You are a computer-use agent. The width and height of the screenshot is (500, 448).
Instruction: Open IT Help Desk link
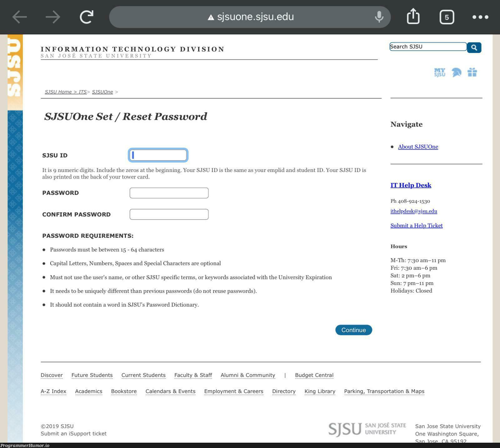point(411,185)
